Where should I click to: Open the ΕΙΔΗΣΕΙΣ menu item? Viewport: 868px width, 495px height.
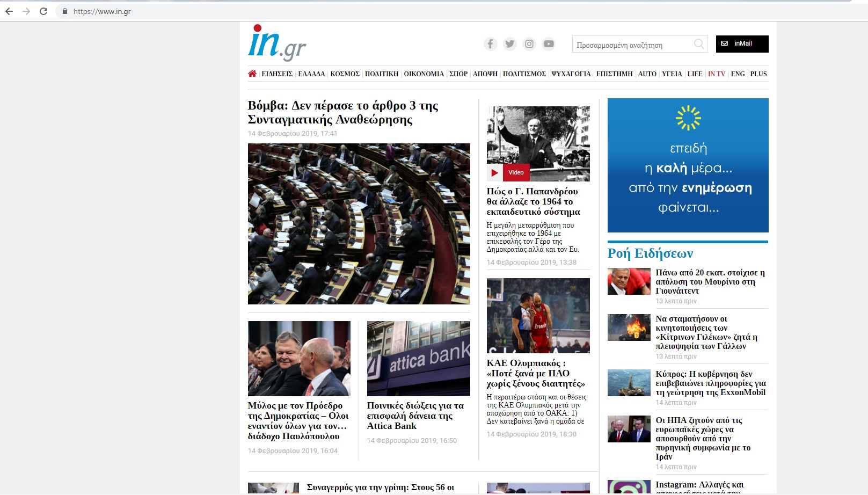277,74
